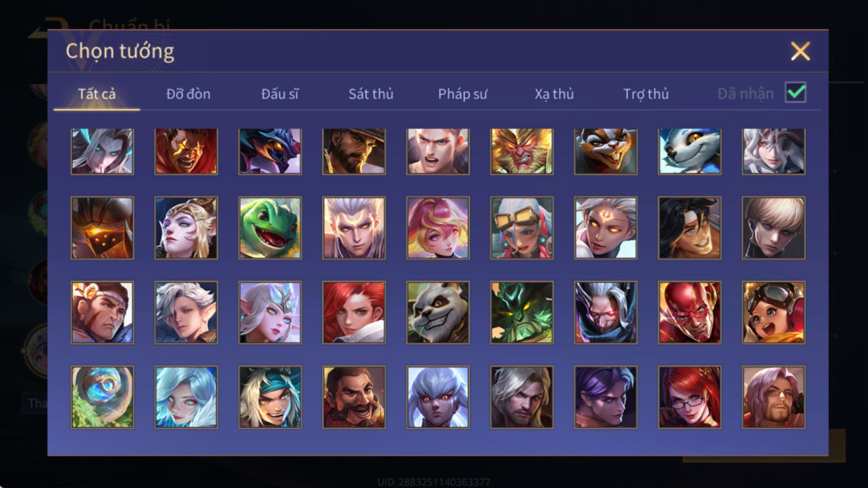Screen dimensions: 868x488
Task: Select the Flash hero in red mask
Action: click(690, 312)
